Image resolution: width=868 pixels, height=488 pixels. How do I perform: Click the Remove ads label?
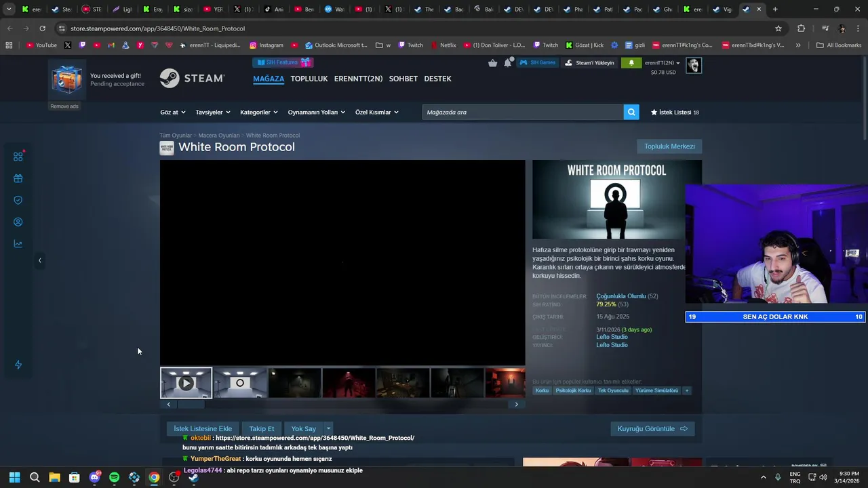64,106
